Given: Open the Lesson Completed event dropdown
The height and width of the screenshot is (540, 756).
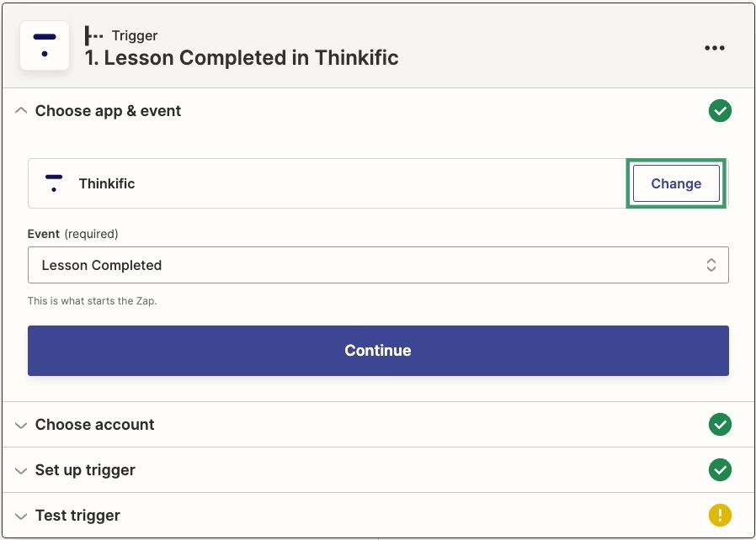Looking at the screenshot, I should [x=378, y=265].
